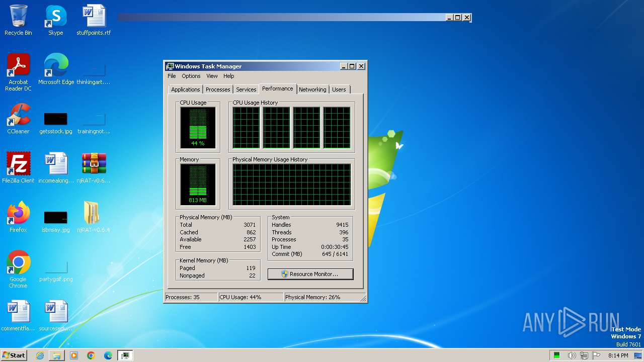Click the Handles value 9415
Screen dimensions: 644x362
click(x=342, y=225)
